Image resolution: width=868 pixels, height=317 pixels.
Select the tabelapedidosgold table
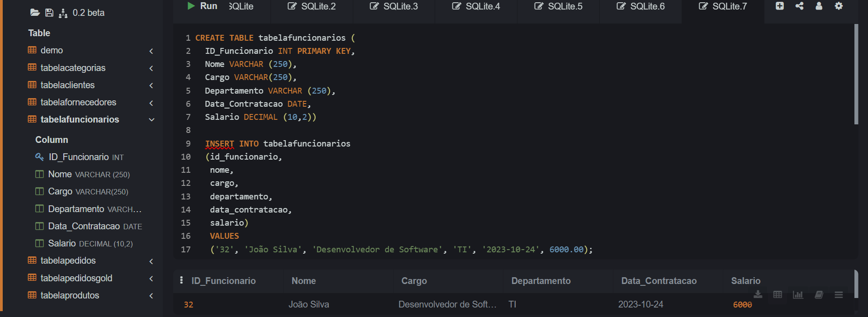pos(76,278)
